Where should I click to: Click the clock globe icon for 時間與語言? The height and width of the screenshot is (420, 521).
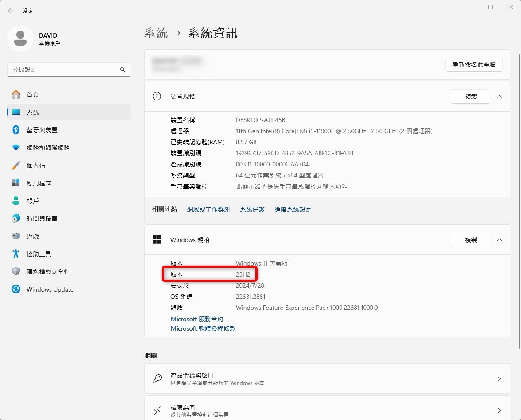click(16, 218)
